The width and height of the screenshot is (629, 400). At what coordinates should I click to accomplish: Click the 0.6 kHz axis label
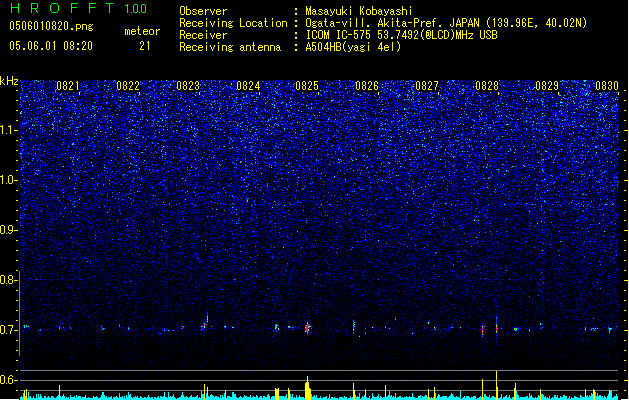(9, 380)
